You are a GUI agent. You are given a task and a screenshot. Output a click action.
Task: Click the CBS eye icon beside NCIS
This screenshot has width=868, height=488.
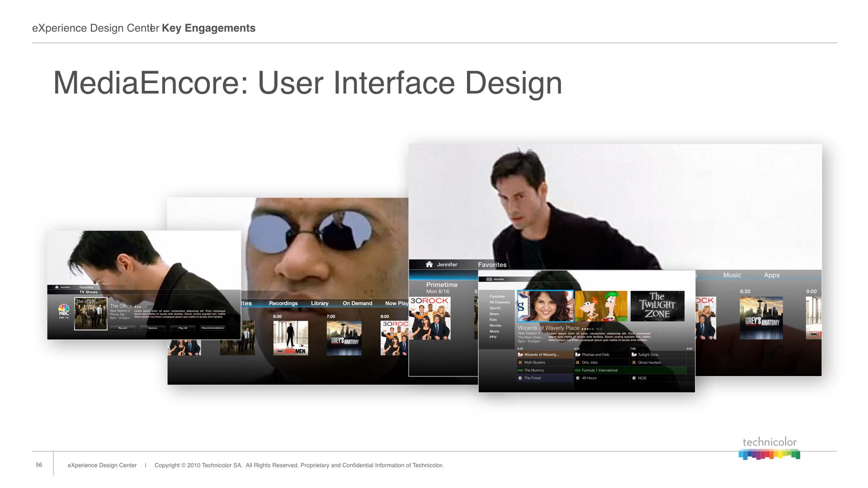point(634,378)
